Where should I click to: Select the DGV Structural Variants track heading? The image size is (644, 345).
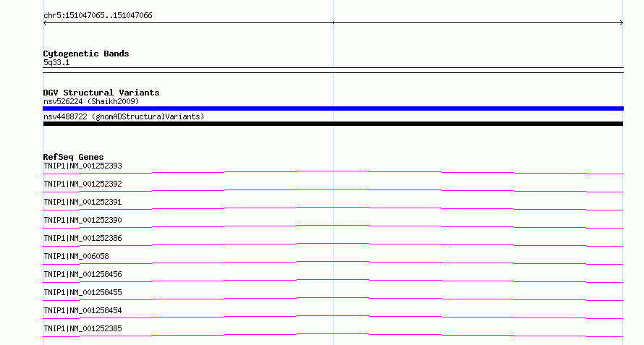click(x=101, y=93)
